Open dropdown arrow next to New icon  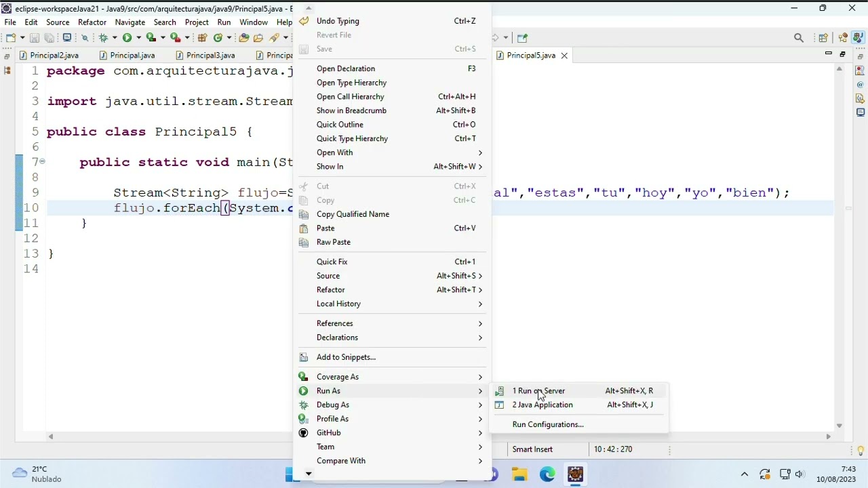click(22, 38)
